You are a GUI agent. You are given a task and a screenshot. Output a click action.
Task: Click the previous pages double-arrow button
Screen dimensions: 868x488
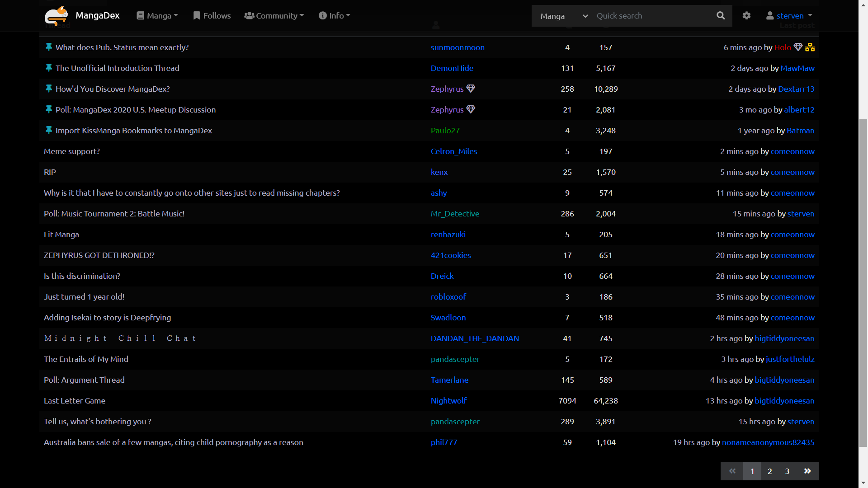pos(732,471)
